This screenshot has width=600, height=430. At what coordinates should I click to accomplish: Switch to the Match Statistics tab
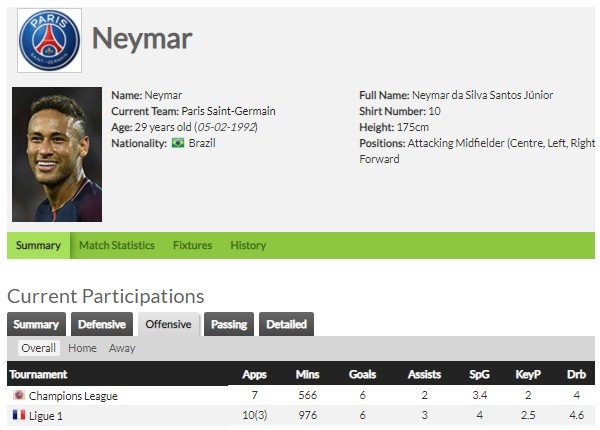click(117, 245)
